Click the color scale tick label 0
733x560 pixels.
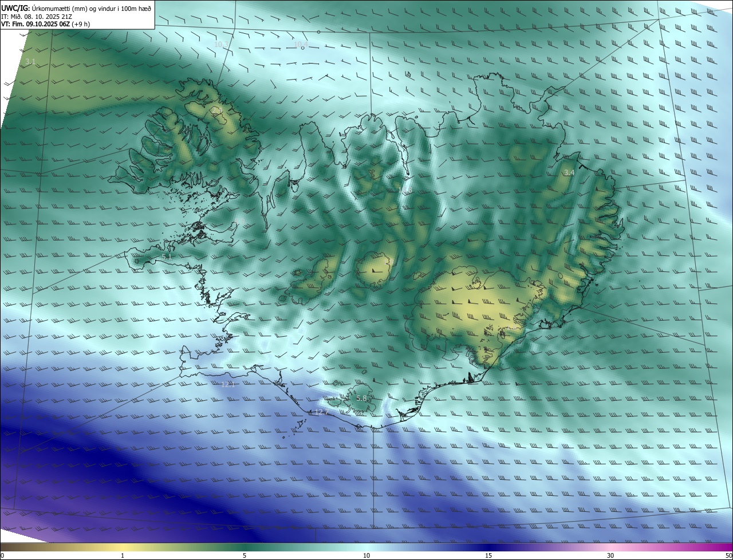tap(2, 555)
